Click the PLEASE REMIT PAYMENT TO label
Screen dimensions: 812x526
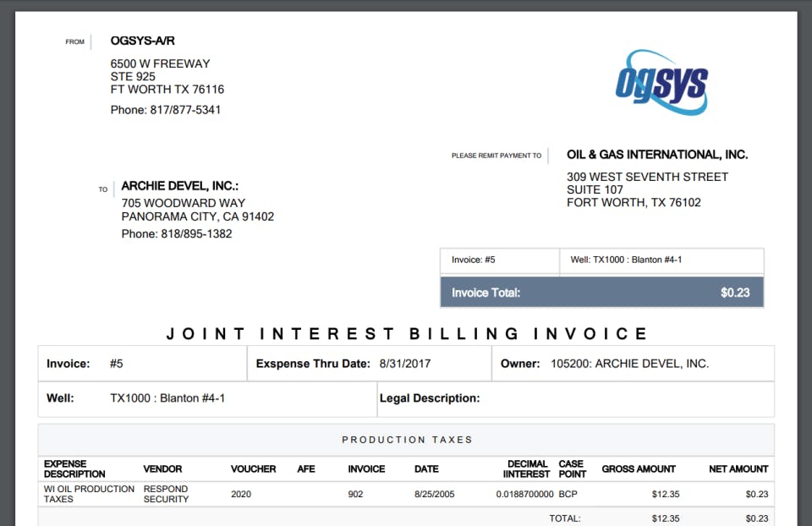(x=497, y=156)
